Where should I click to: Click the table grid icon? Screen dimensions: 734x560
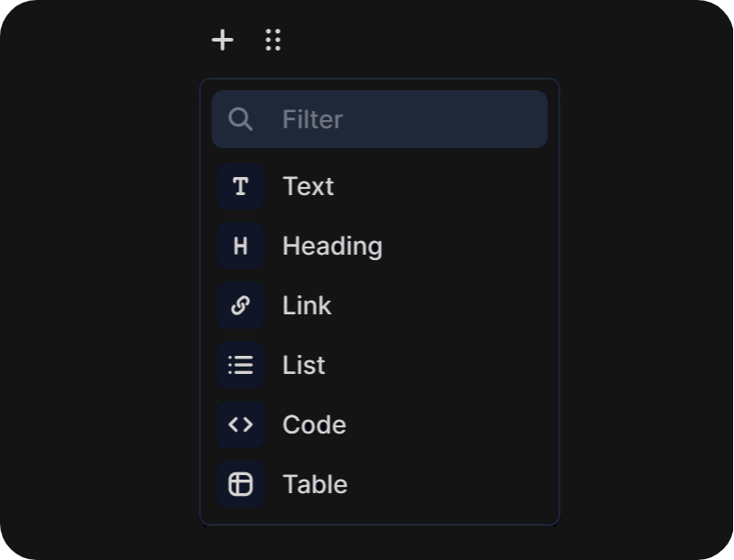coord(240,484)
